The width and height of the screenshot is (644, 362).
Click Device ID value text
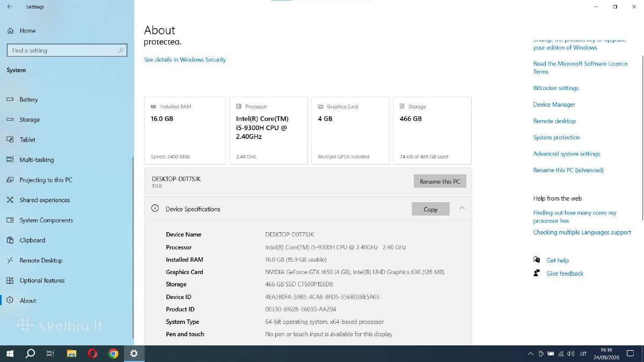pyautogui.click(x=322, y=297)
